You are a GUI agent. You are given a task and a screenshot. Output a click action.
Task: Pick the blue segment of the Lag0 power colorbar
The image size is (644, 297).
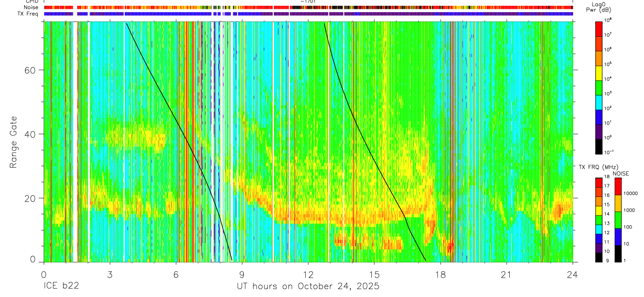coord(599,116)
